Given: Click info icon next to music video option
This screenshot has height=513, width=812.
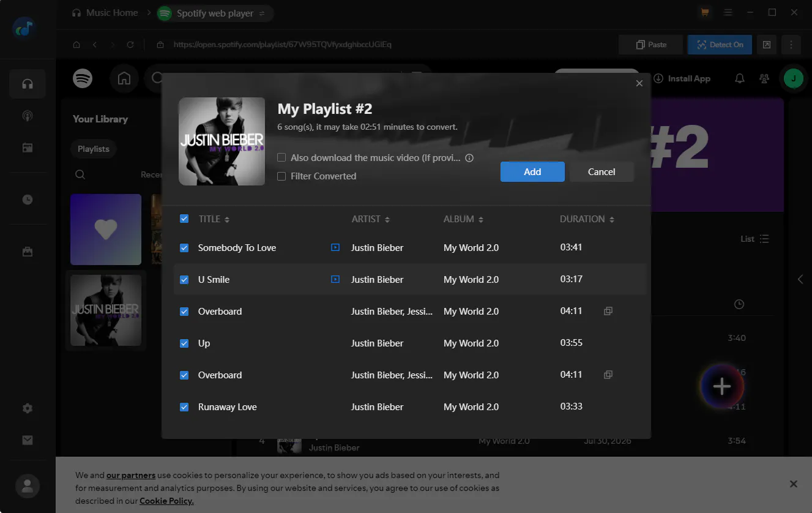Looking at the screenshot, I should (x=469, y=158).
